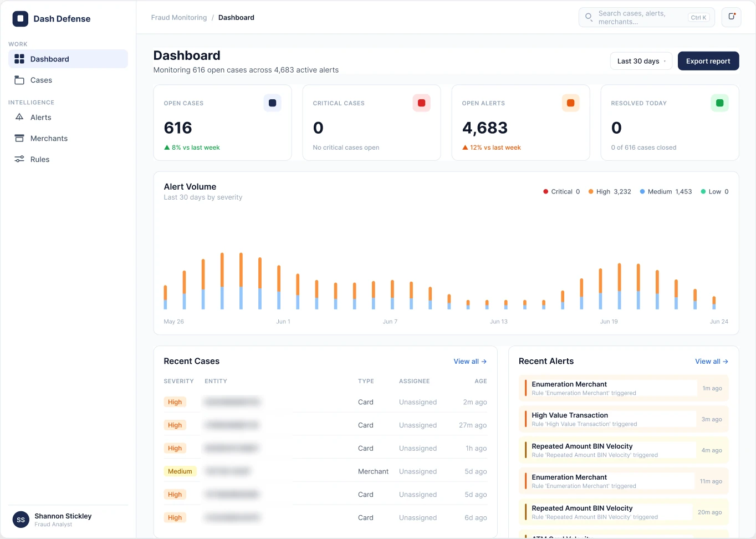The height and width of the screenshot is (539, 756).
Task: Click the red Critical Cases card icon
Action: tap(421, 103)
